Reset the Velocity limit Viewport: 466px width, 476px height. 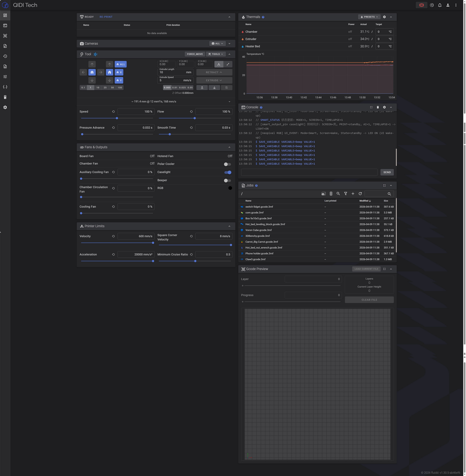[x=113, y=236]
